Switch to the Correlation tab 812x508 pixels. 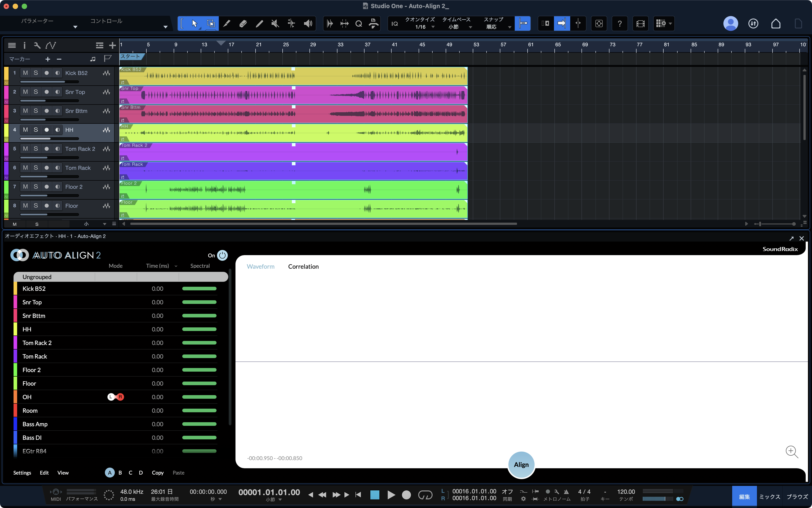[x=303, y=266]
